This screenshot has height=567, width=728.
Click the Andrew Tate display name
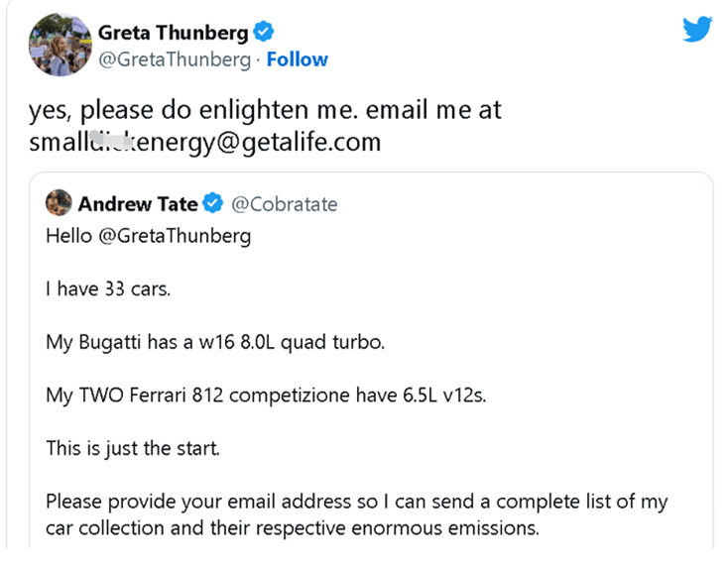pos(138,204)
